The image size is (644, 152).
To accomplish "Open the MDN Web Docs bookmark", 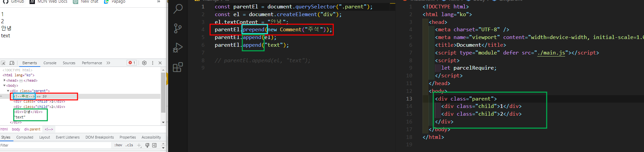I will [49, 2].
